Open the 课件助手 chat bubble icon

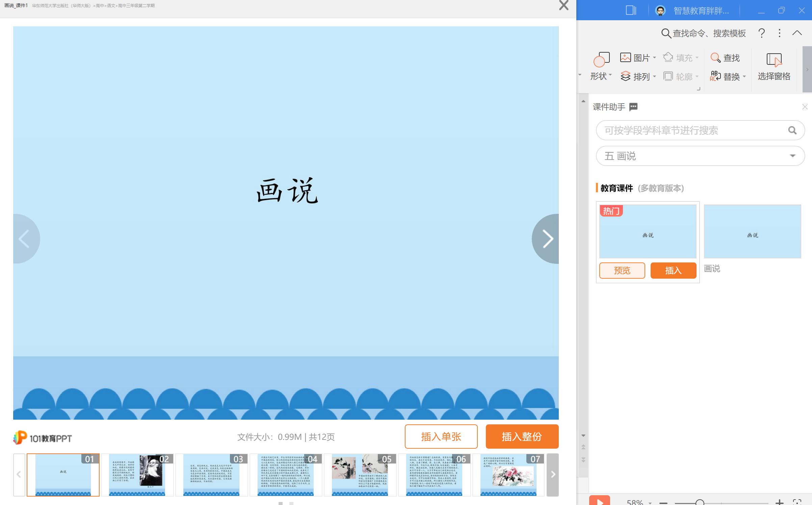(633, 107)
